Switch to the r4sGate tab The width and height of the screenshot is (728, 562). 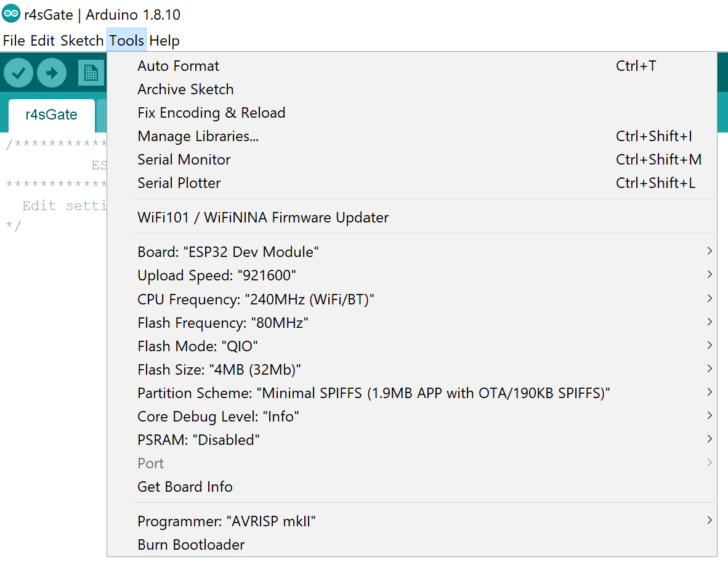point(51,115)
